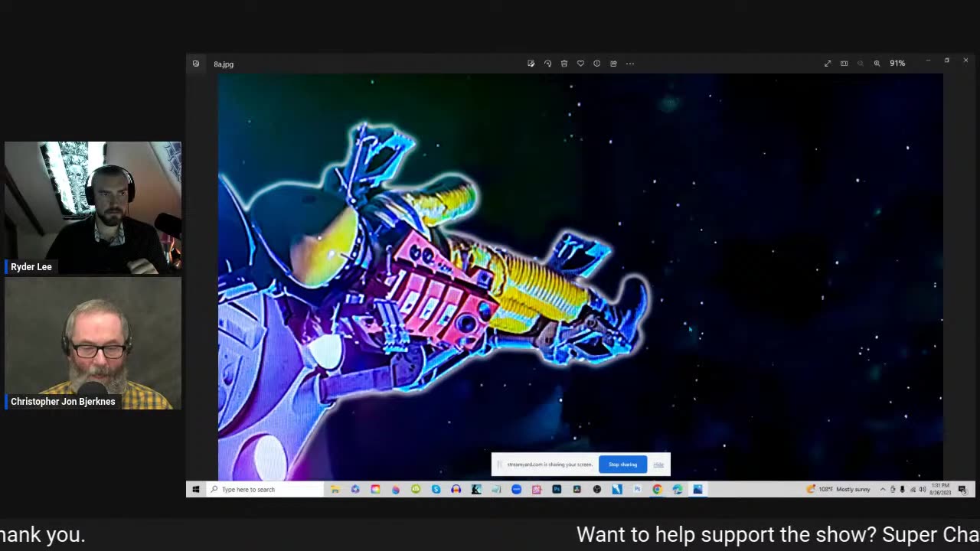Screen dimensions: 980x551
Task: Open the taskbar clock showing 1:31 PM
Action: tap(941, 489)
